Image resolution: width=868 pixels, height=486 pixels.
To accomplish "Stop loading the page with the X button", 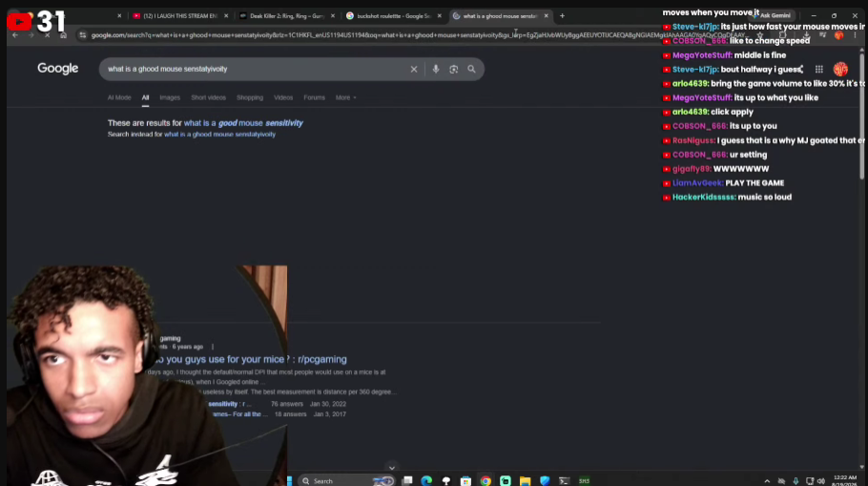I will click(47, 35).
